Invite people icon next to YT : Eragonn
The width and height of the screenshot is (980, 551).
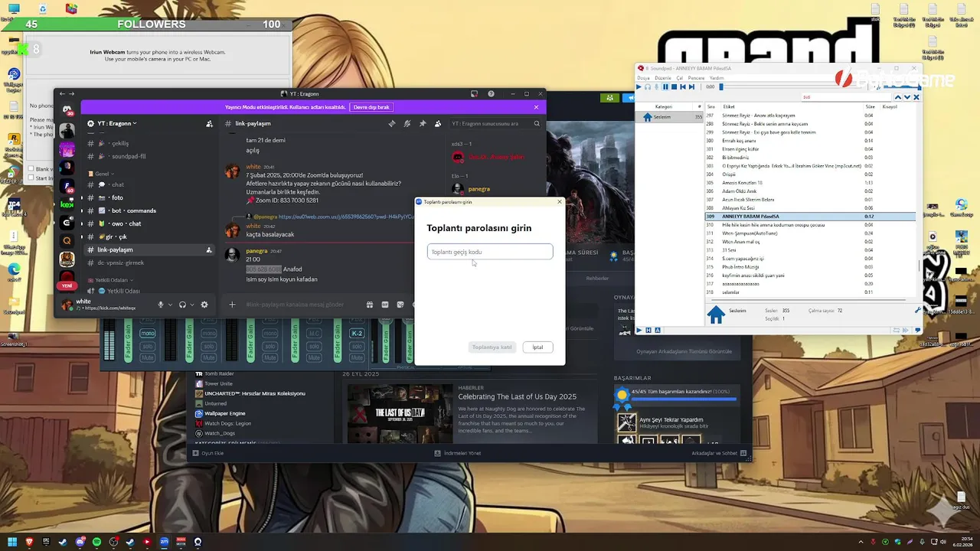[209, 123]
